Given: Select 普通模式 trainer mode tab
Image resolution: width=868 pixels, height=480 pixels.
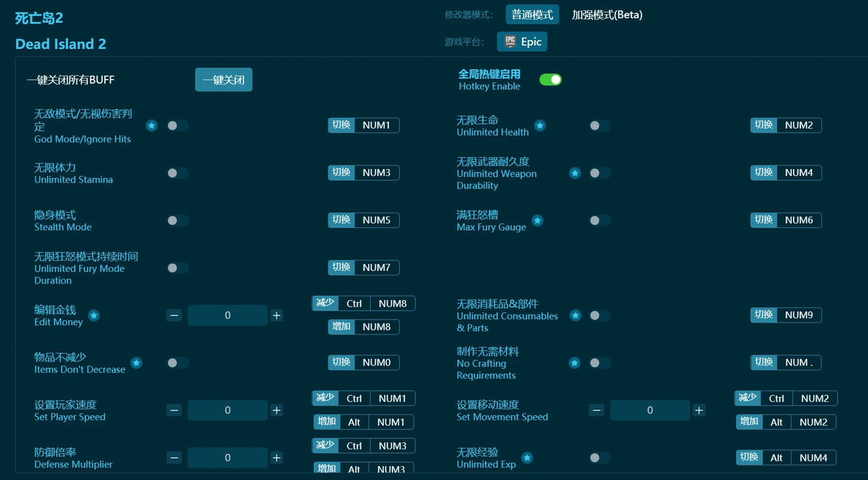Looking at the screenshot, I should click(x=532, y=15).
